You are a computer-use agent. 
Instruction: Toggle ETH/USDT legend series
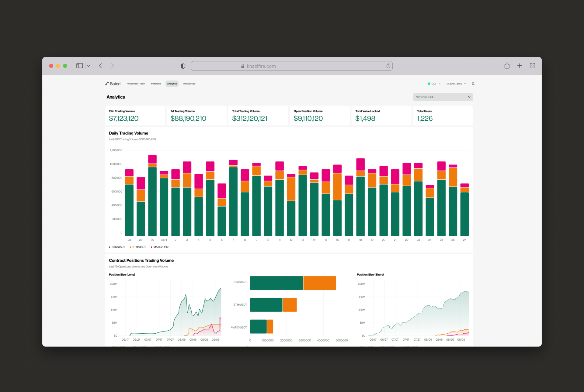pos(138,247)
